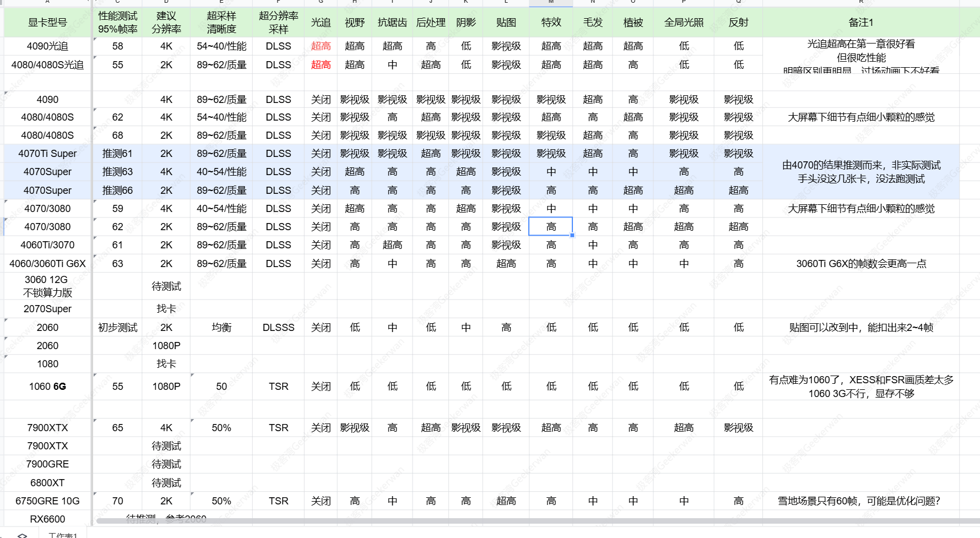
Task: Select the 4070Ti Super model cell
Action: (x=47, y=154)
